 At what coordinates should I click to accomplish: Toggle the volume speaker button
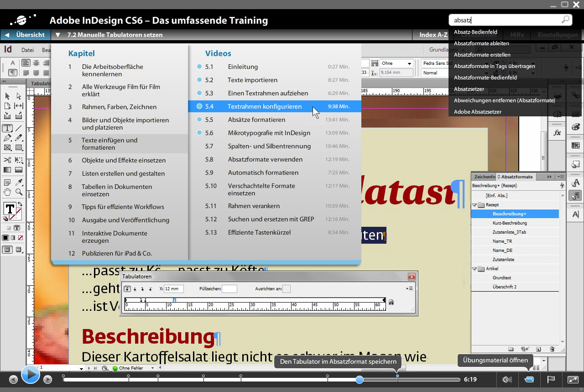tap(507, 379)
